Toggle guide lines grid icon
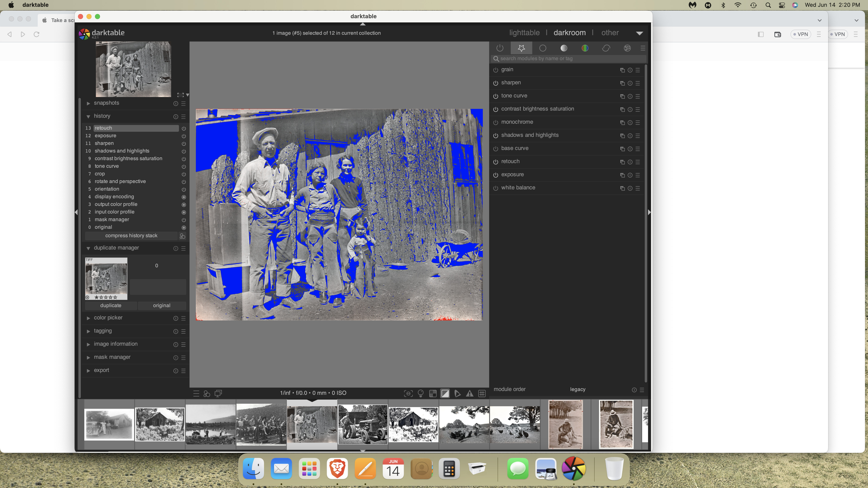The image size is (868, 488). [x=482, y=393]
